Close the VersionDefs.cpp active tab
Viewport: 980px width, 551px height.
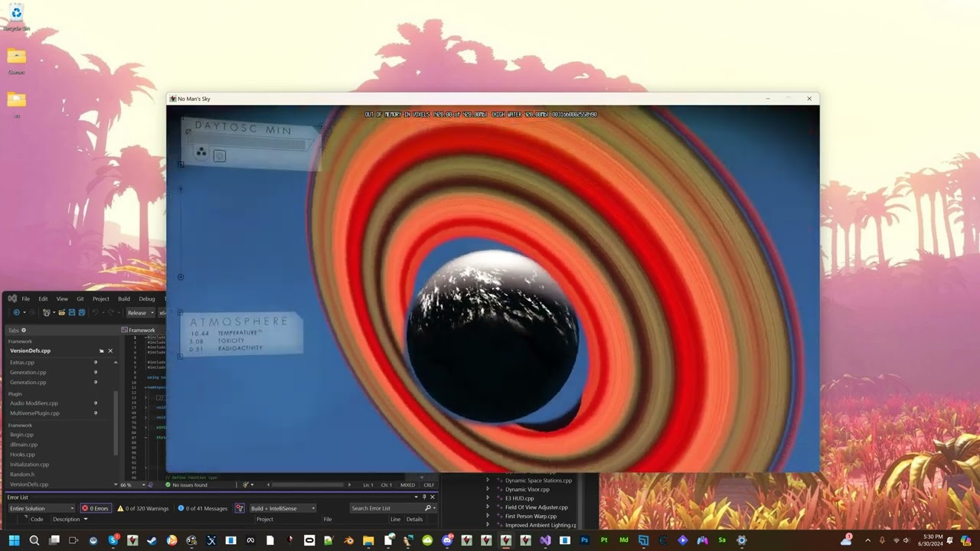(x=110, y=350)
